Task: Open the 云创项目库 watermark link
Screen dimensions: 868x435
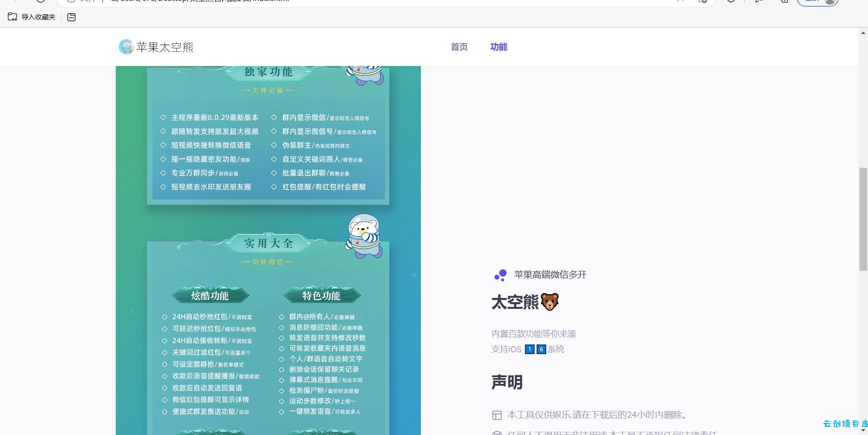Action: pos(845,424)
